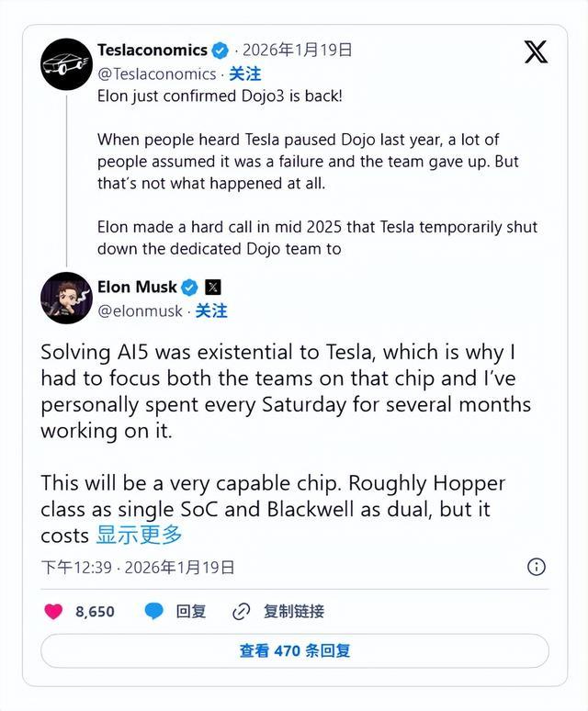The height and width of the screenshot is (711, 588).
Task: Click Teslaconomics' blue verified badge
Action: (x=220, y=51)
